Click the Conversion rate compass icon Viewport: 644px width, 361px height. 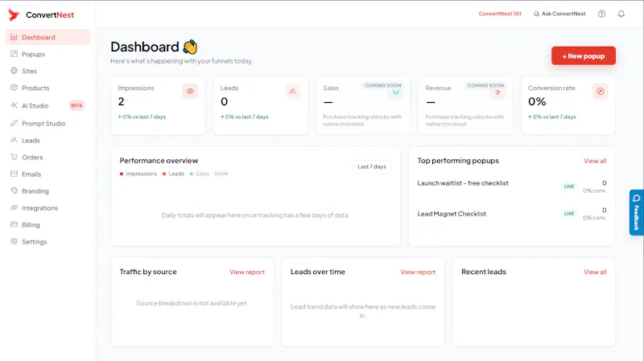[601, 91]
